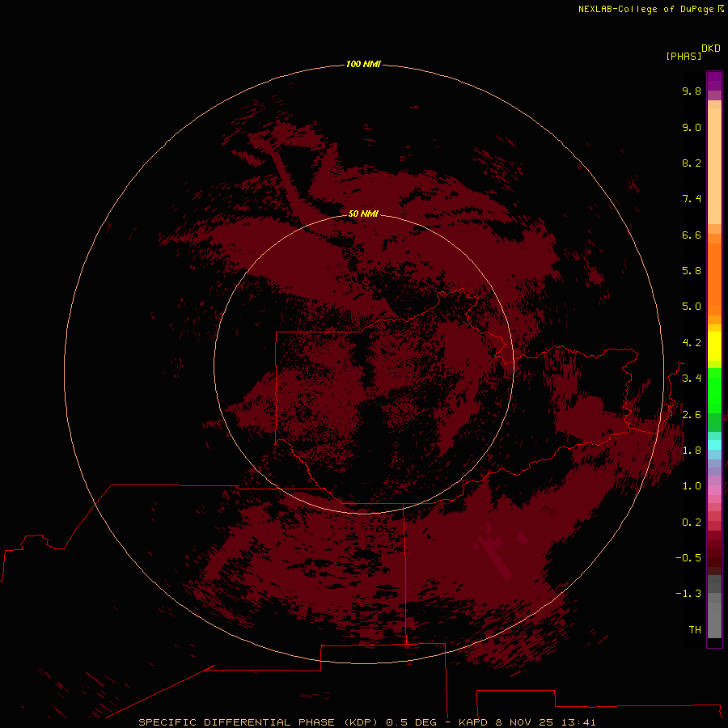Image resolution: width=728 pixels, height=728 pixels.
Task: Click the cyan segment of the color bar
Action: click(714, 445)
